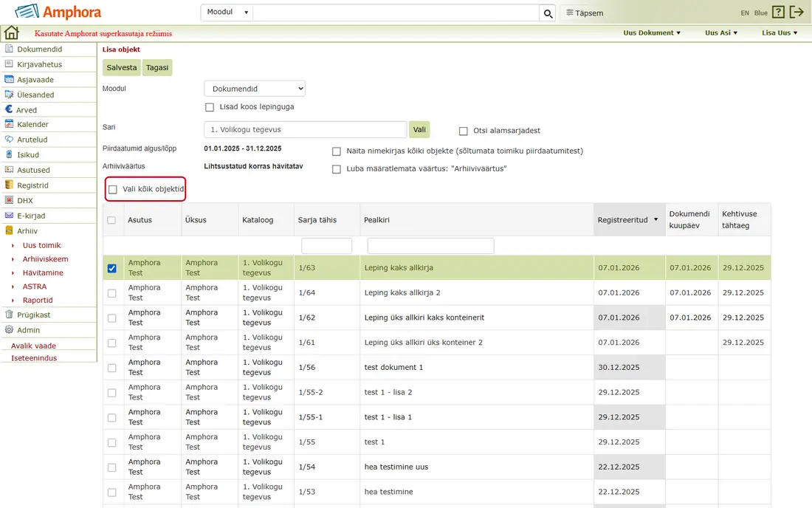Open help via the question mark icon
Screen dimensions: 812x508
pos(778,13)
